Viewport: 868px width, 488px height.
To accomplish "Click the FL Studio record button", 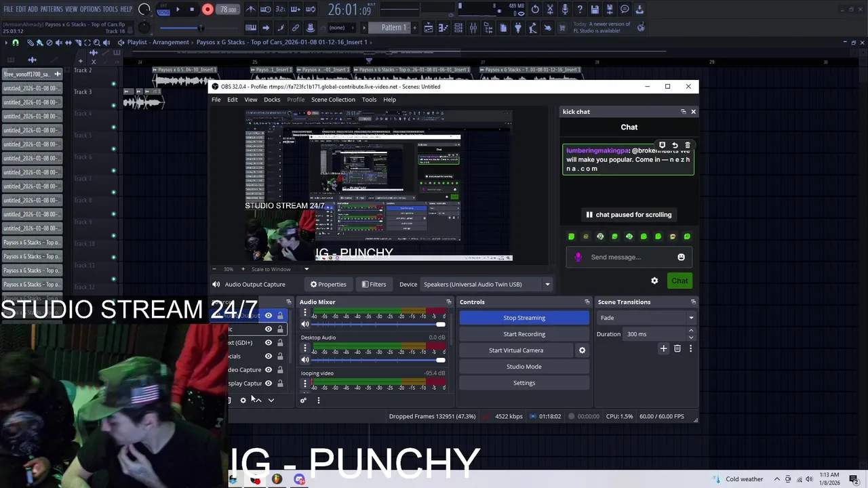I will click(x=208, y=9).
